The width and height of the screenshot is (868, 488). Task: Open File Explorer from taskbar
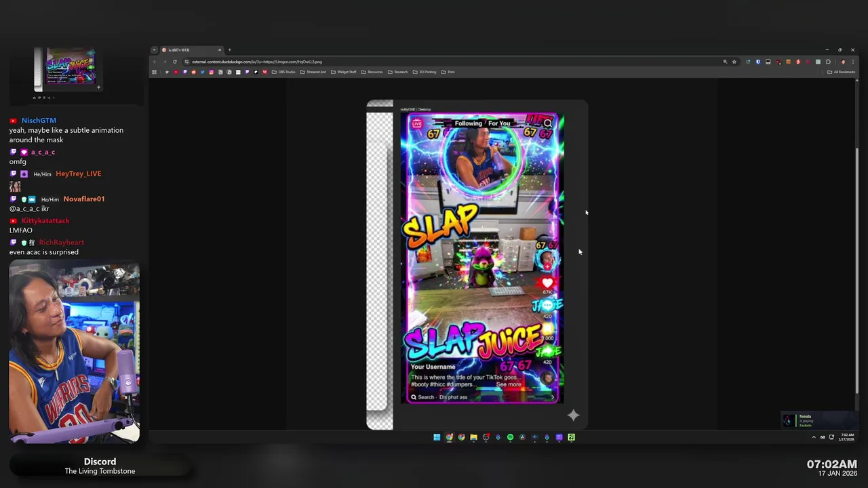tap(473, 437)
